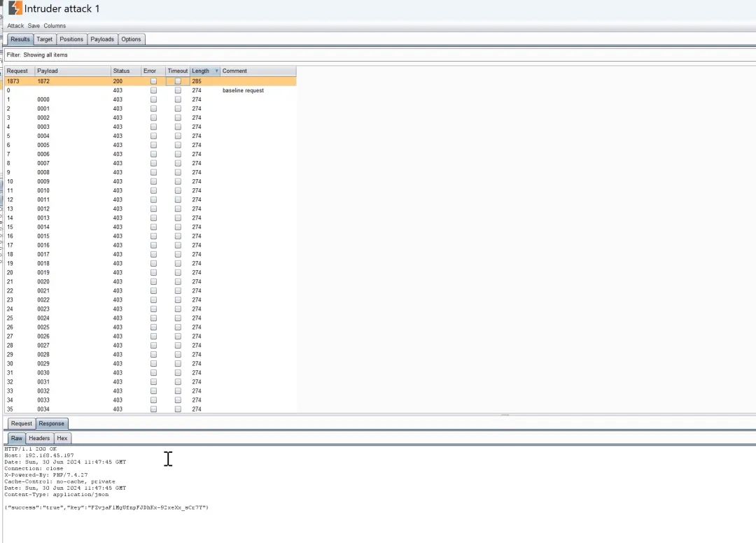
Task: Switch to the Raw view tab
Action: (x=17, y=439)
